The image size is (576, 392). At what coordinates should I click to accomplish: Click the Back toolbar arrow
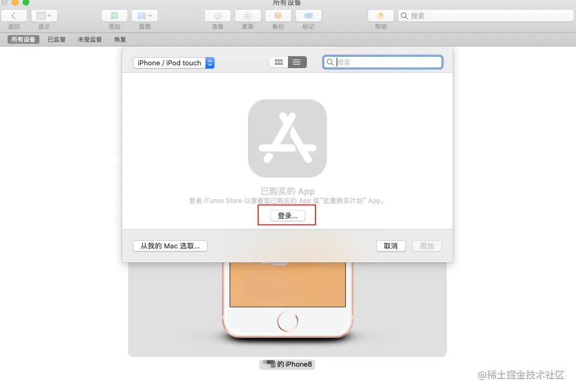[14, 16]
